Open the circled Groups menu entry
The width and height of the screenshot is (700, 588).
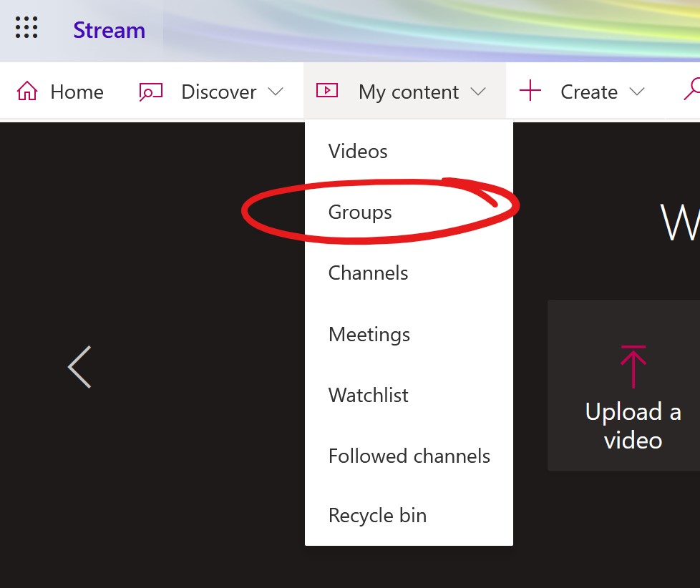click(x=359, y=212)
